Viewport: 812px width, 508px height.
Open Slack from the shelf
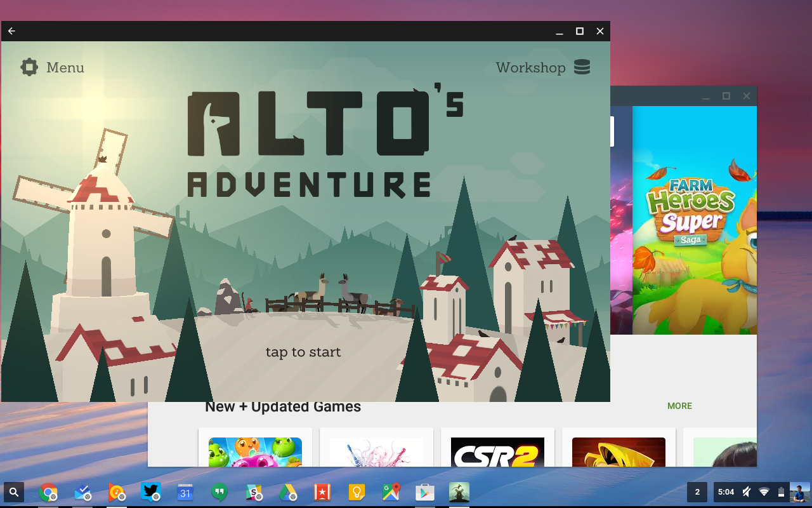click(254, 492)
